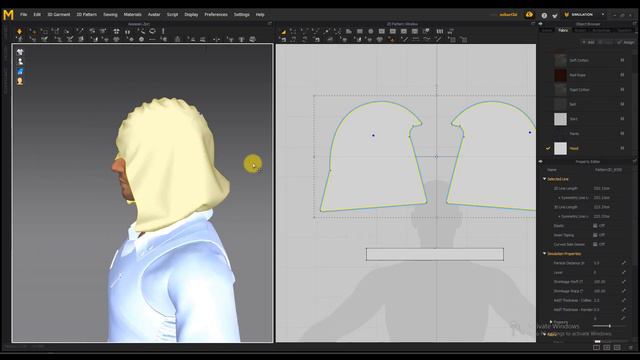The image size is (640, 360).
Task: Select the rectangular band pattern piece
Action: point(435,254)
